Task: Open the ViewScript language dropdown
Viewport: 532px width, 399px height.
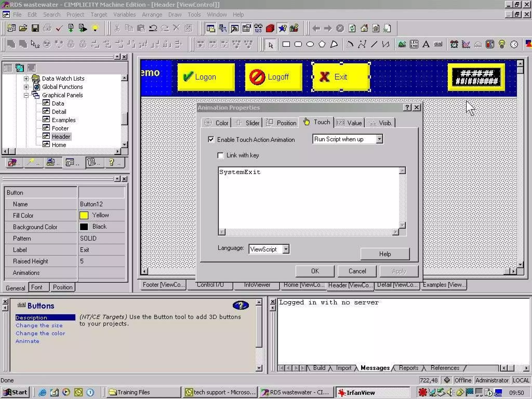Action: [286, 249]
